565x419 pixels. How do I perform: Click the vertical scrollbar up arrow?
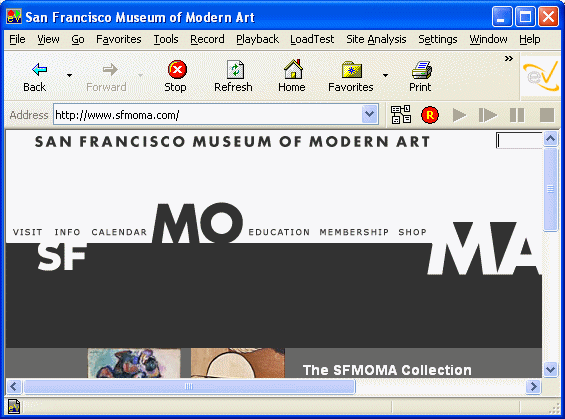point(551,139)
